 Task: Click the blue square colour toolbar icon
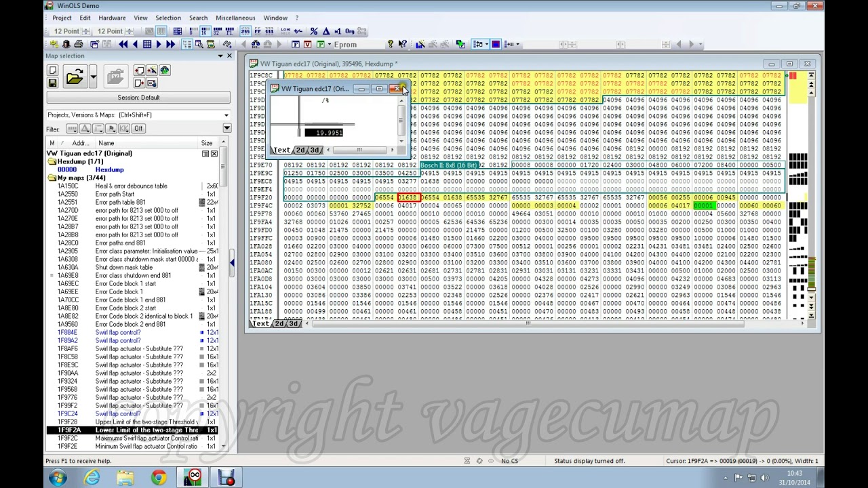pyautogui.click(x=496, y=44)
